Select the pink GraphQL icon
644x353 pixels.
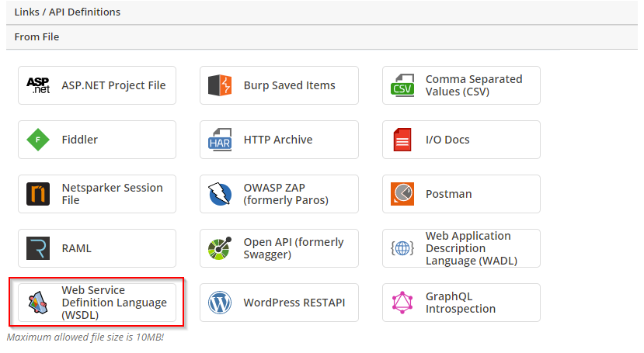pyautogui.click(x=402, y=303)
